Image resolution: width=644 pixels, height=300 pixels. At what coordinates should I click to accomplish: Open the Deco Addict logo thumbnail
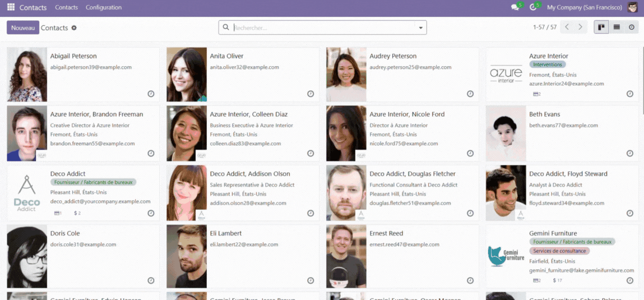27,193
